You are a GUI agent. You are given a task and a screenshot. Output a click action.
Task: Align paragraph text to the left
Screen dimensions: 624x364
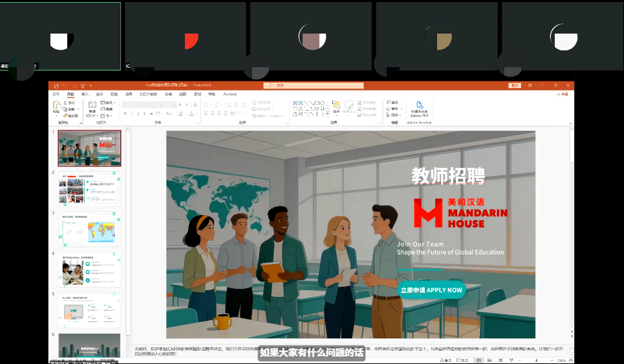(x=206, y=113)
